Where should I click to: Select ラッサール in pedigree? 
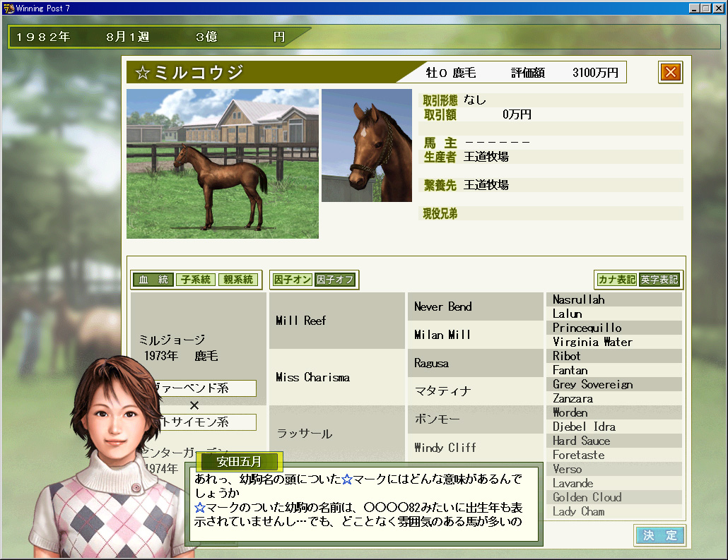[337, 434]
